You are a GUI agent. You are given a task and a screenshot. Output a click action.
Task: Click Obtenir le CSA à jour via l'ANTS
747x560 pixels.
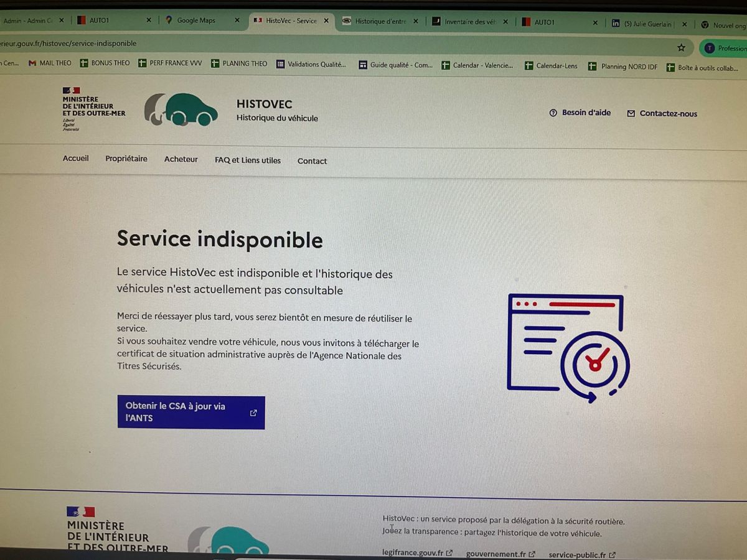(x=191, y=412)
